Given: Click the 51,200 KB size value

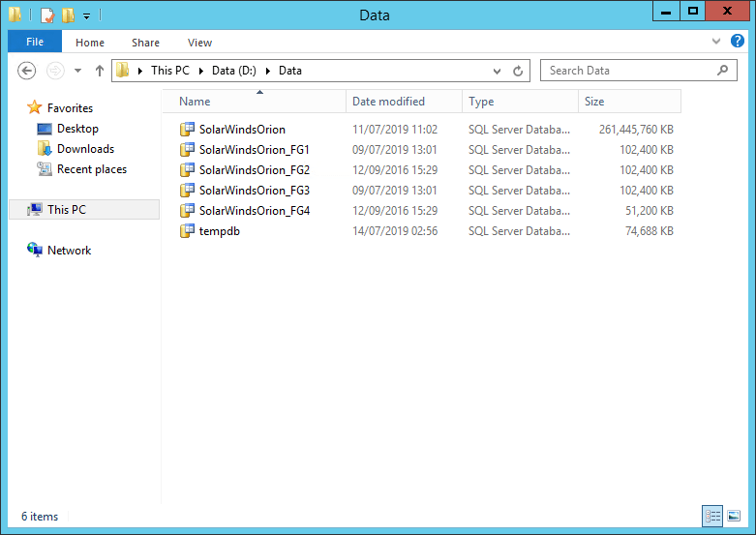Looking at the screenshot, I should (649, 211).
